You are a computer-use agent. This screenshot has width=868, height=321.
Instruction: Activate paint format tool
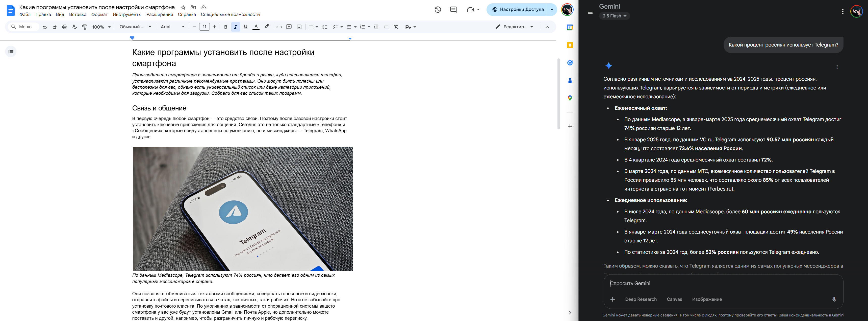(85, 27)
